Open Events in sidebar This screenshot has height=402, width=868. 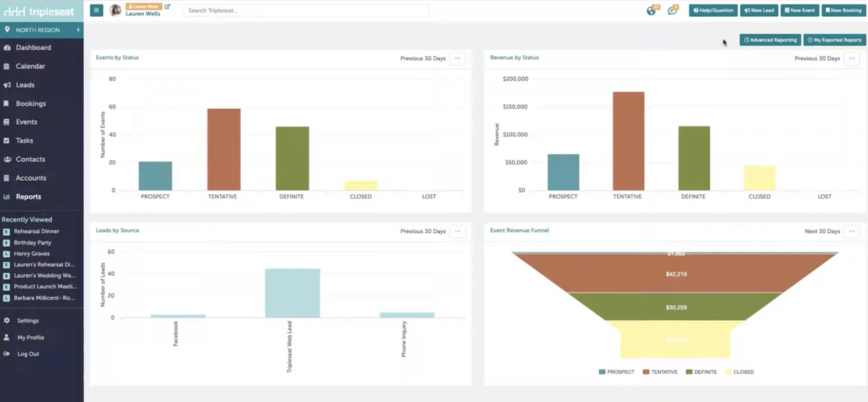coord(26,122)
